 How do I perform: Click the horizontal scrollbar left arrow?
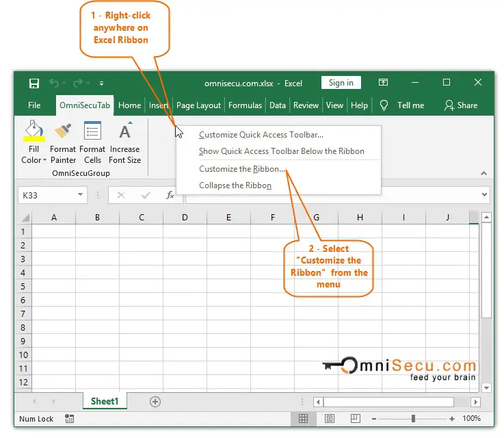pyautogui.click(x=318, y=402)
